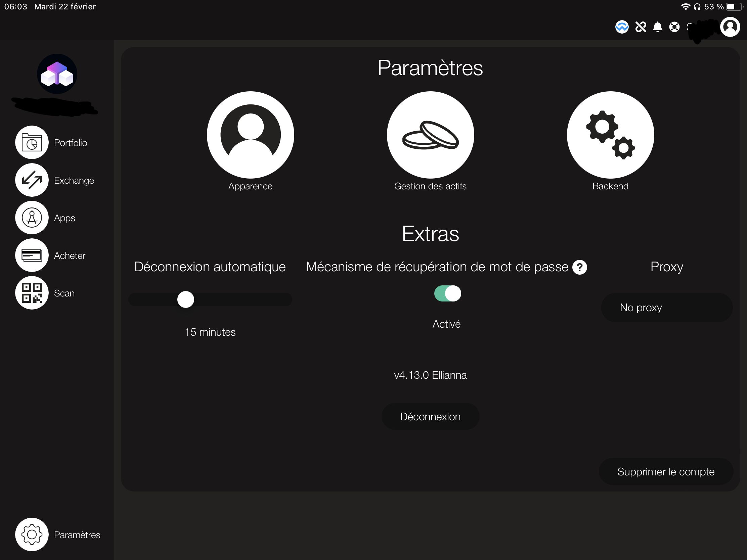The height and width of the screenshot is (560, 747).
Task: Click the notifications bell icon
Action: pyautogui.click(x=657, y=27)
